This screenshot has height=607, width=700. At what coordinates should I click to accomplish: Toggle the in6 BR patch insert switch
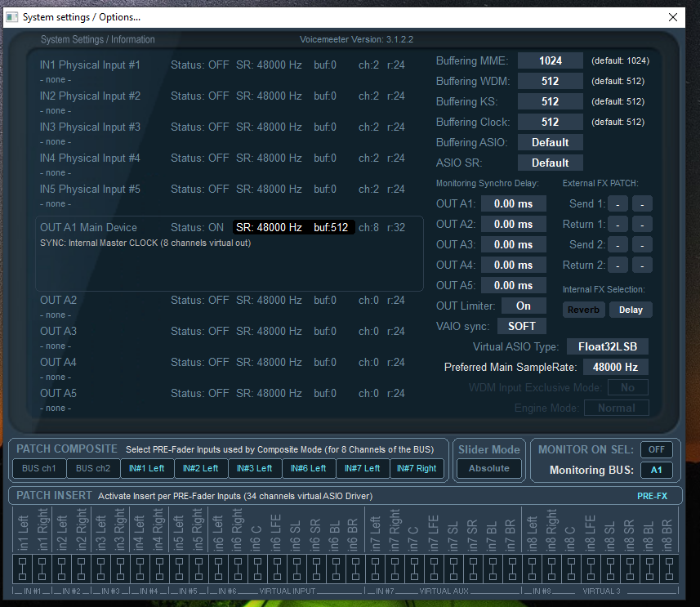click(355, 569)
